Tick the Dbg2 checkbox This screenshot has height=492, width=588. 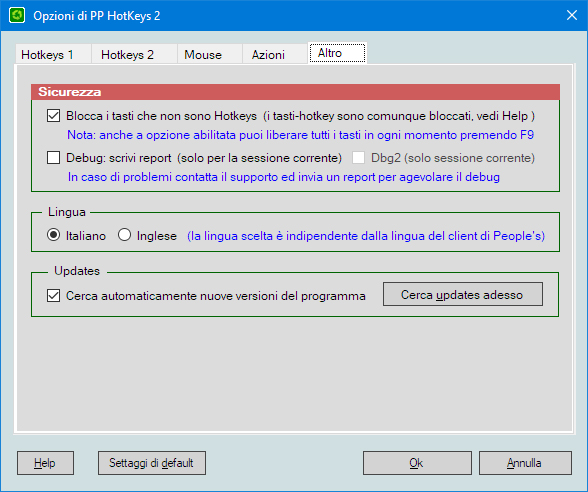[x=358, y=158]
